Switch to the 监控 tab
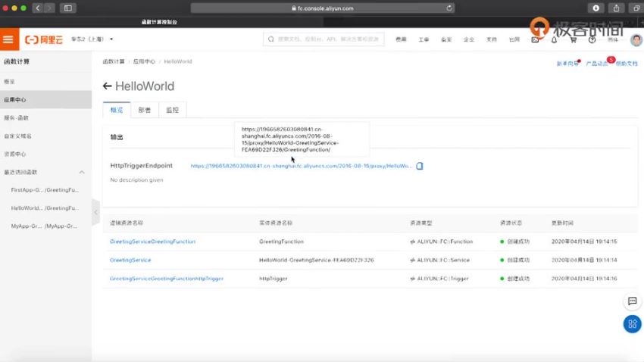Screen dimensions: 644x362 tap(173, 110)
